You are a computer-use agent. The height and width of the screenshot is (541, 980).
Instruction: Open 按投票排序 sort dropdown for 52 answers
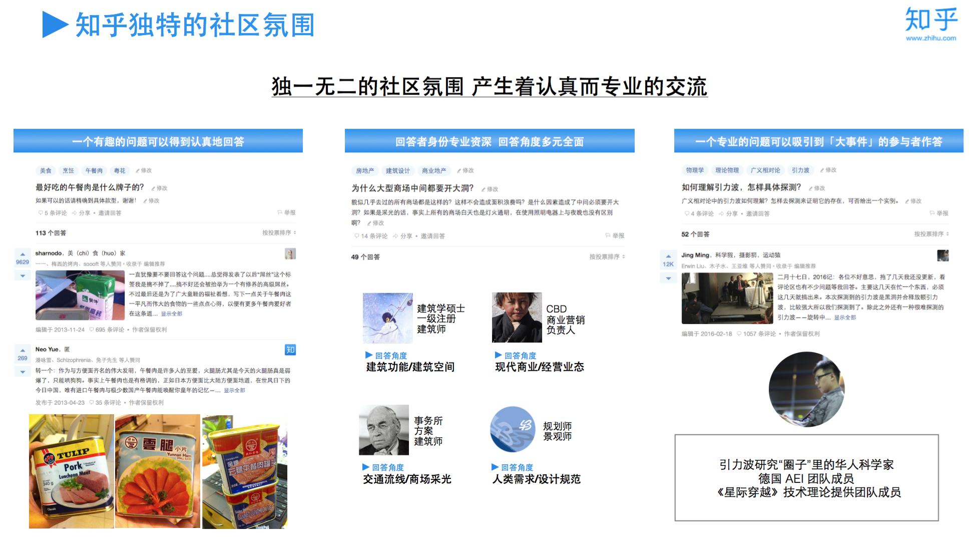pos(931,234)
